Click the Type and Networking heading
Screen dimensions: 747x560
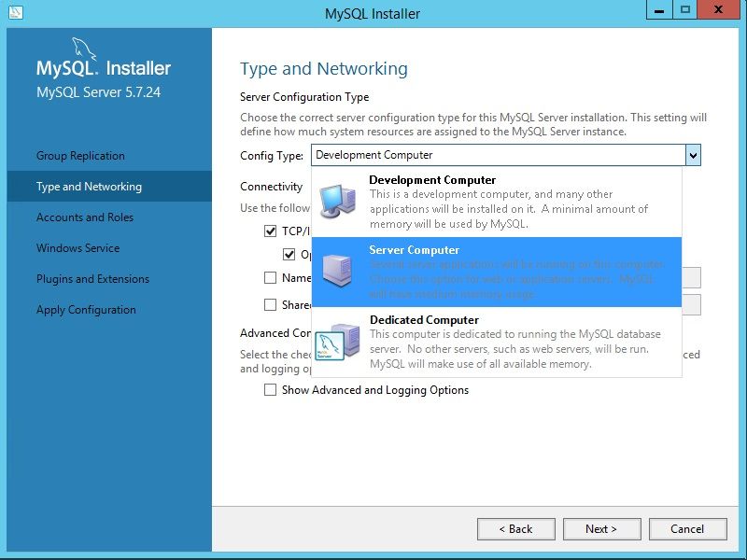[x=323, y=69]
